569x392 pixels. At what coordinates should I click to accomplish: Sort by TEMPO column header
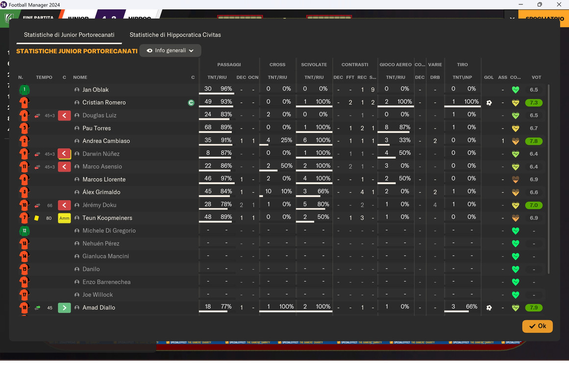[x=44, y=77]
